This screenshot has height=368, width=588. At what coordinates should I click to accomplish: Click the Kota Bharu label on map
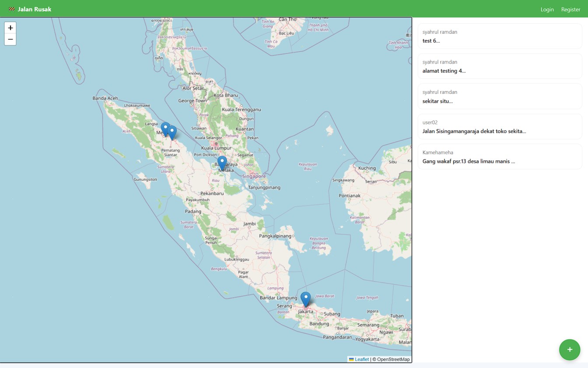click(x=226, y=95)
